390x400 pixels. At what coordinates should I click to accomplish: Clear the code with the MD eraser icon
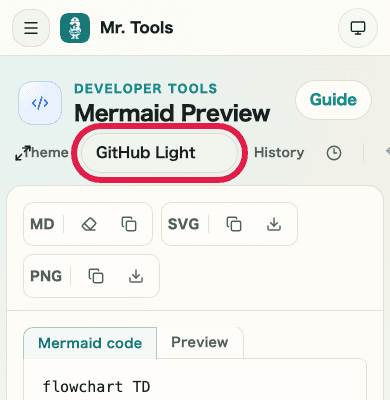point(89,224)
